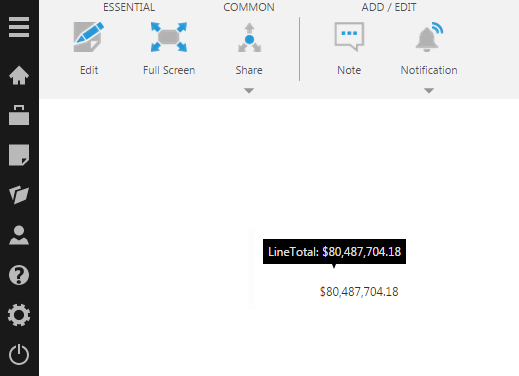Open the Help question mark icon
This screenshot has width=519, height=376.
coord(19,275)
